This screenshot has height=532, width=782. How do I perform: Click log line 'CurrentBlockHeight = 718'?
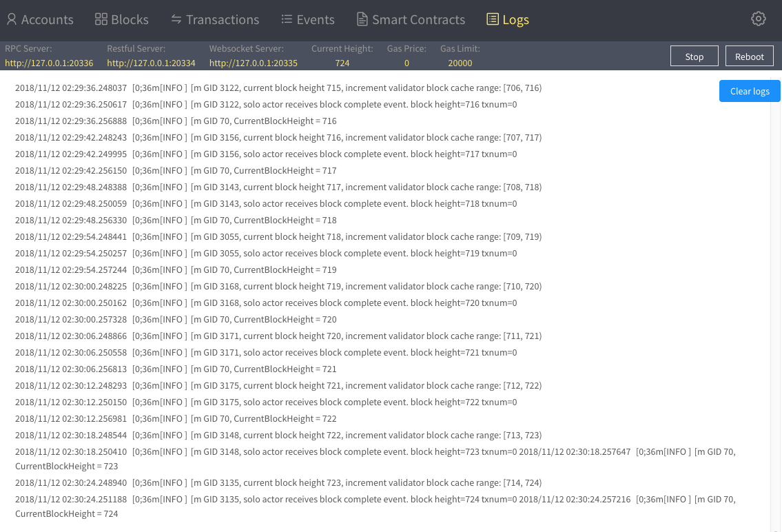click(176, 220)
